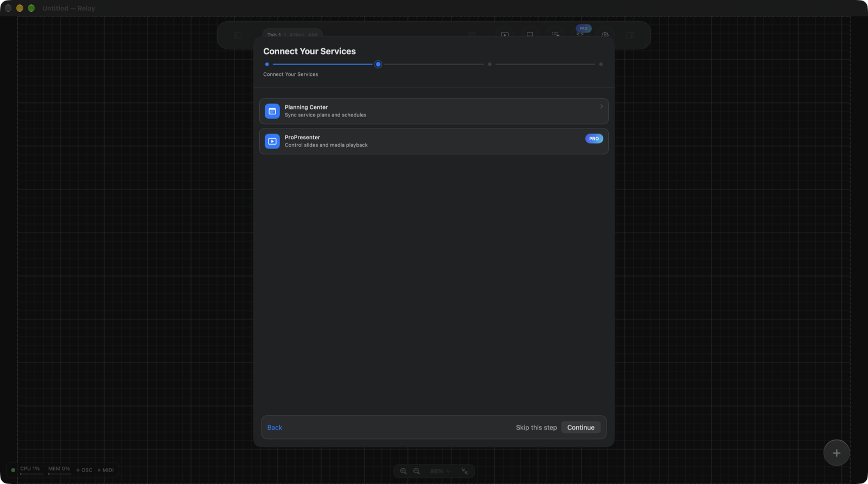Expand Planning Center with its chevron arrow
Screen dimensions: 868x484
pos(601,106)
